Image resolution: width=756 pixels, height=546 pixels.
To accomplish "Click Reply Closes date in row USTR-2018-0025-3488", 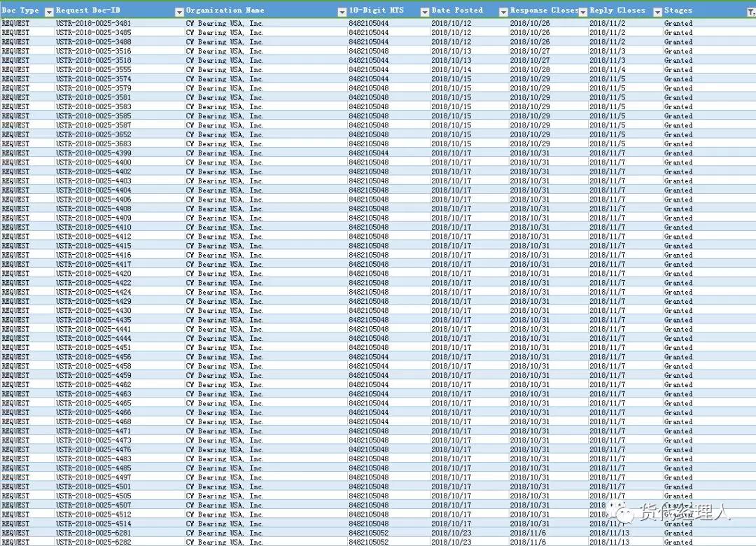I will [608, 41].
